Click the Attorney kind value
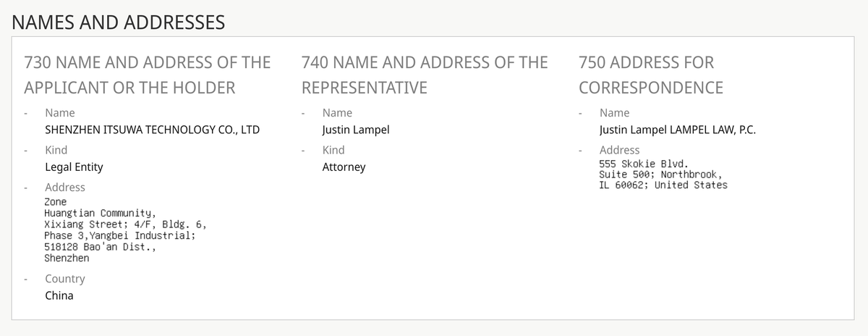Viewport: 868px width, 336px height. 344,167
